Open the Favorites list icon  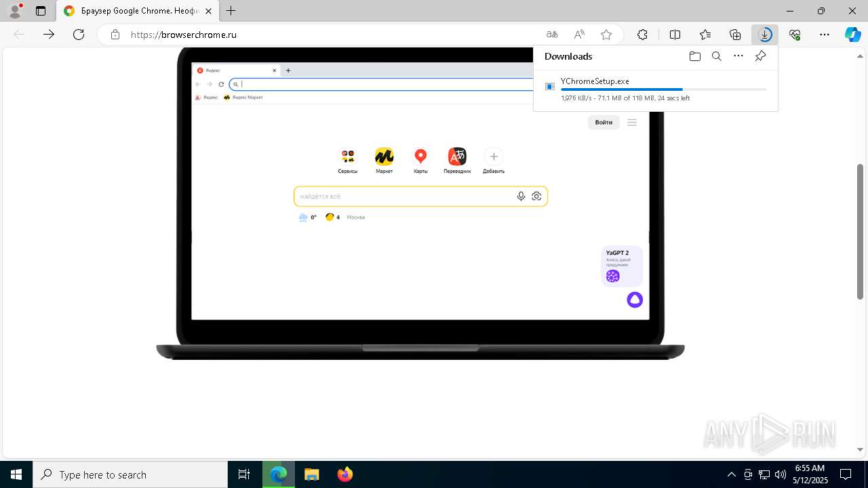tap(705, 35)
